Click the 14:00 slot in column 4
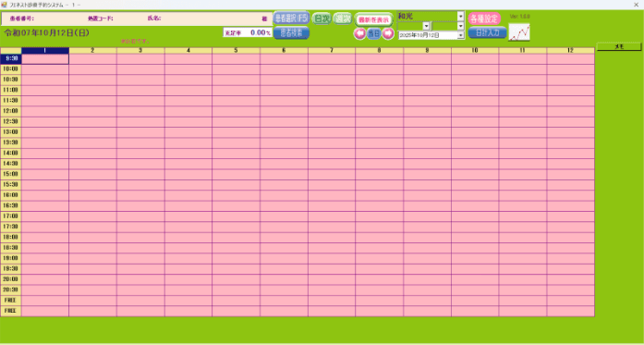The image size is (644, 345). (x=188, y=154)
